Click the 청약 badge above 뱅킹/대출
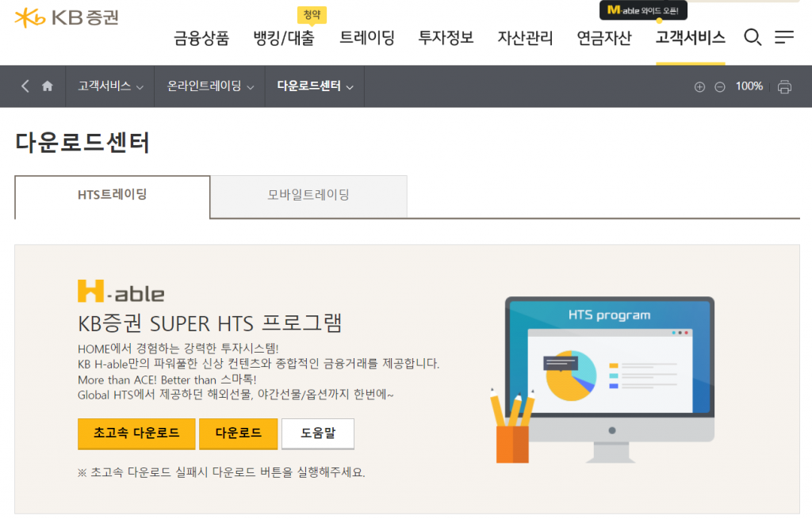 pos(312,14)
